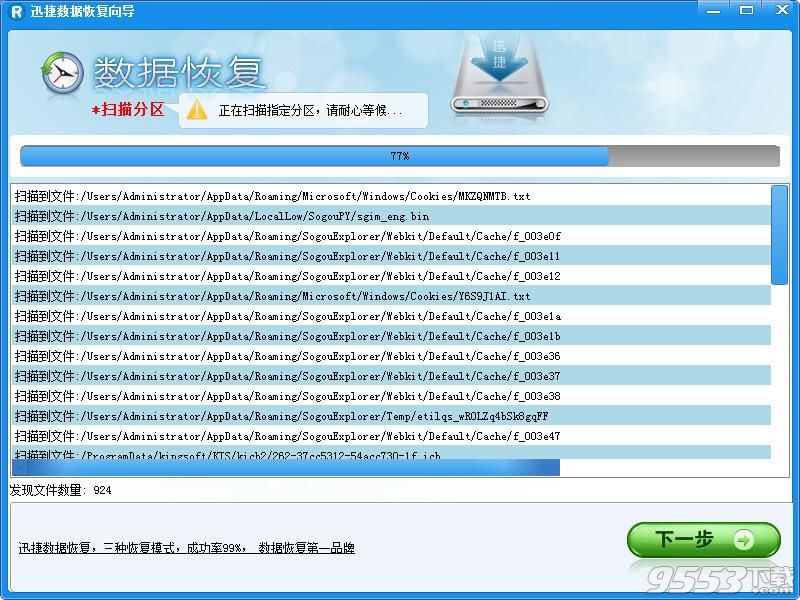
Task: Select the row ending with f_003e38
Action: (391, 396)
